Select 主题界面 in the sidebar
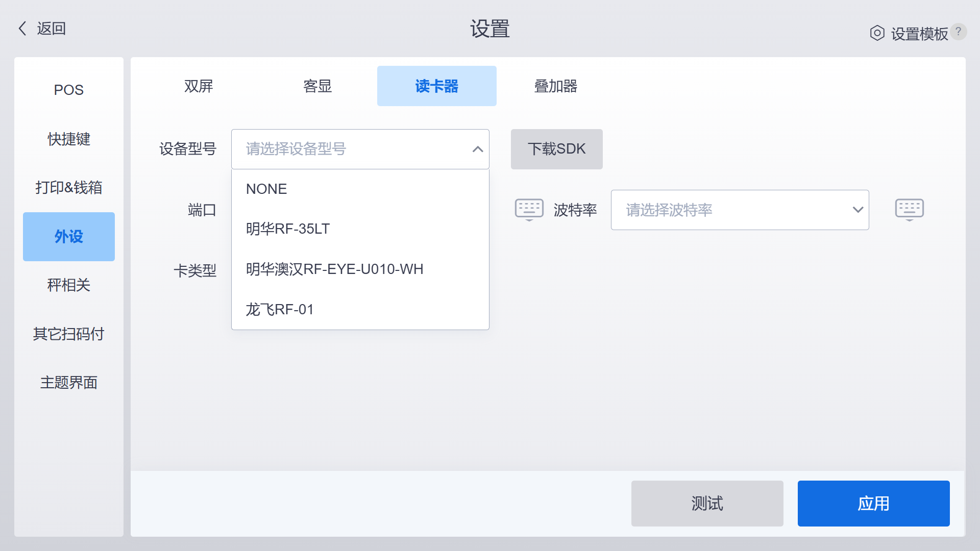Viewport: 980px width, 551px height. point(69,382)
